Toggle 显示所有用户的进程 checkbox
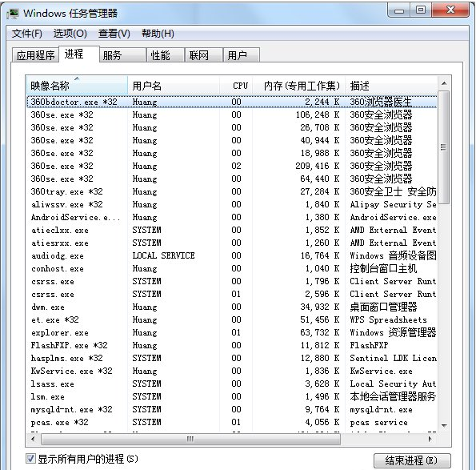The image size is (476, 470). coord(30,459)
